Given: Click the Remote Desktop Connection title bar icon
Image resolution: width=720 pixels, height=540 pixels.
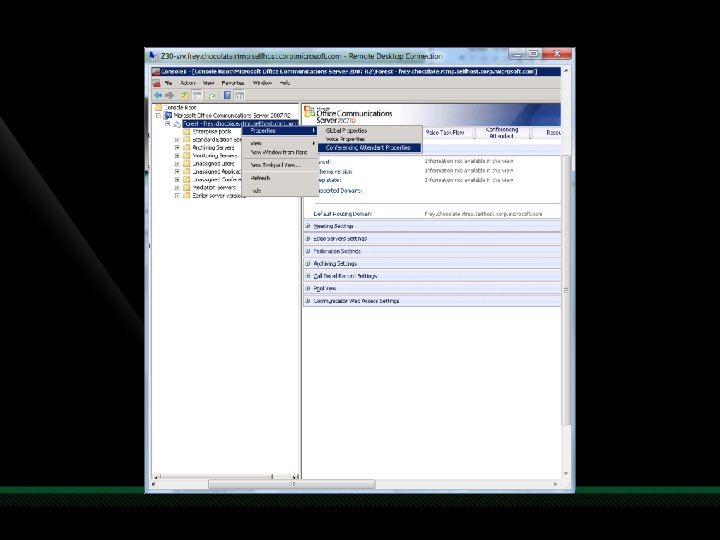Looking at the screenshot, I should point(153,56).
